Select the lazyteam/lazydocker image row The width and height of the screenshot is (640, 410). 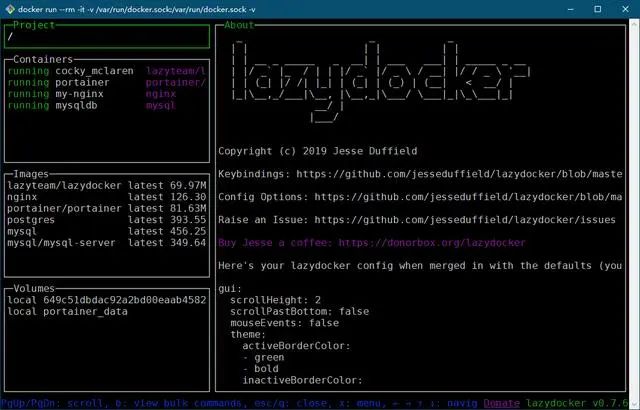(107, 186)
